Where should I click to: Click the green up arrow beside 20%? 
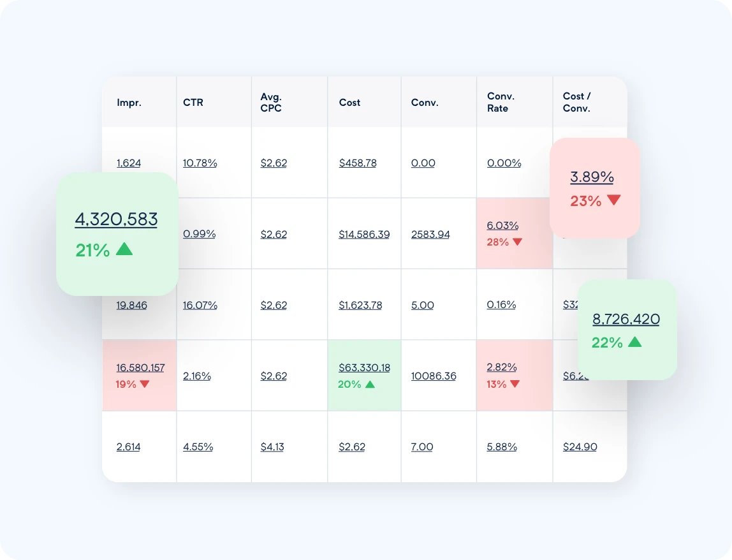click(x=370, y=384)
